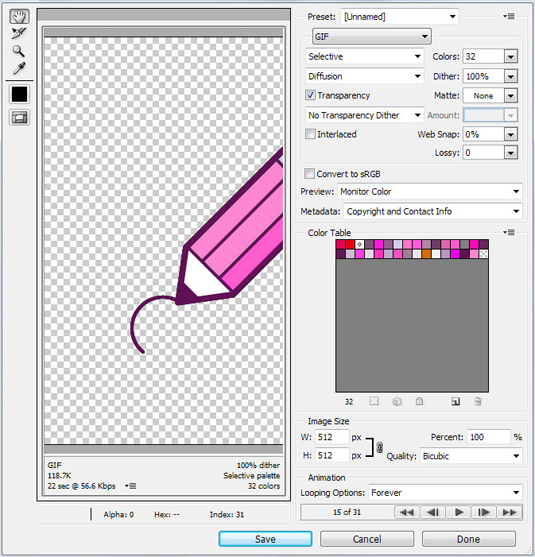The width and height of the screenshot is (535, 557).
Task: Expand the Dither percentage arrow
Action: click(510, 76)
